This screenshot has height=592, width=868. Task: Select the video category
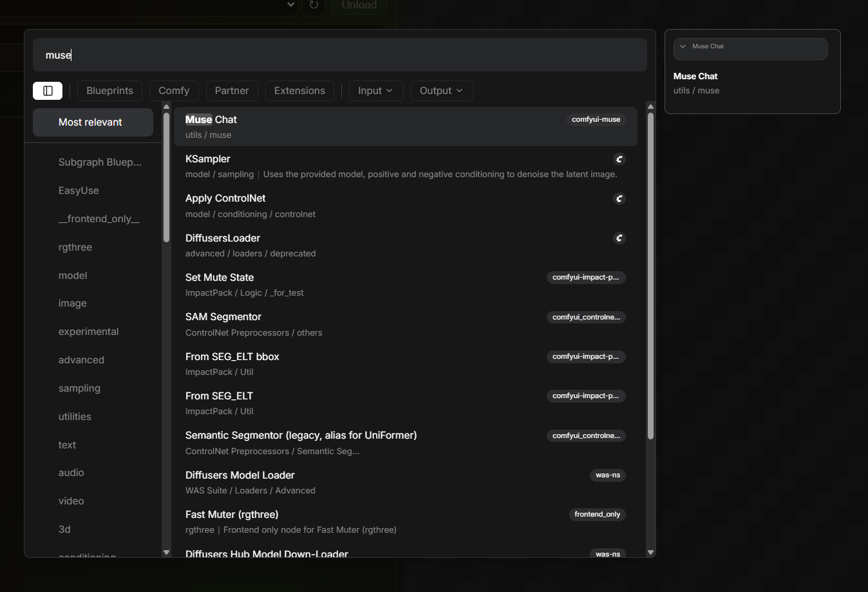[93, 501]
